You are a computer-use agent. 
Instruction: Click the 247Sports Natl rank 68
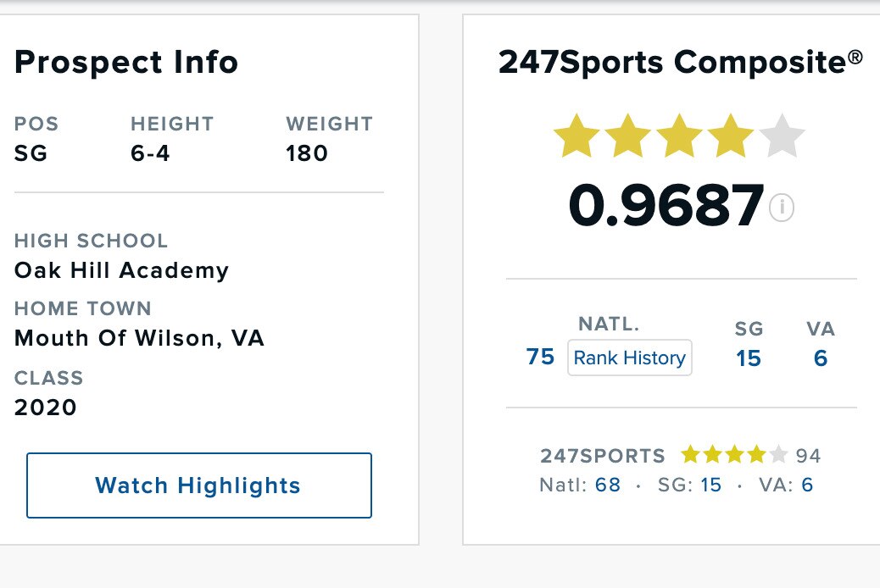click(x=608, y=485)
